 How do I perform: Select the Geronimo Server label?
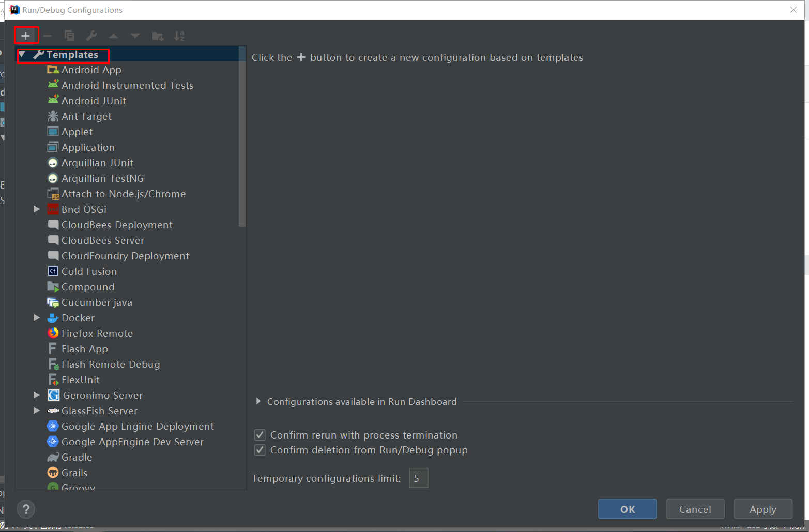click(103, 395)
